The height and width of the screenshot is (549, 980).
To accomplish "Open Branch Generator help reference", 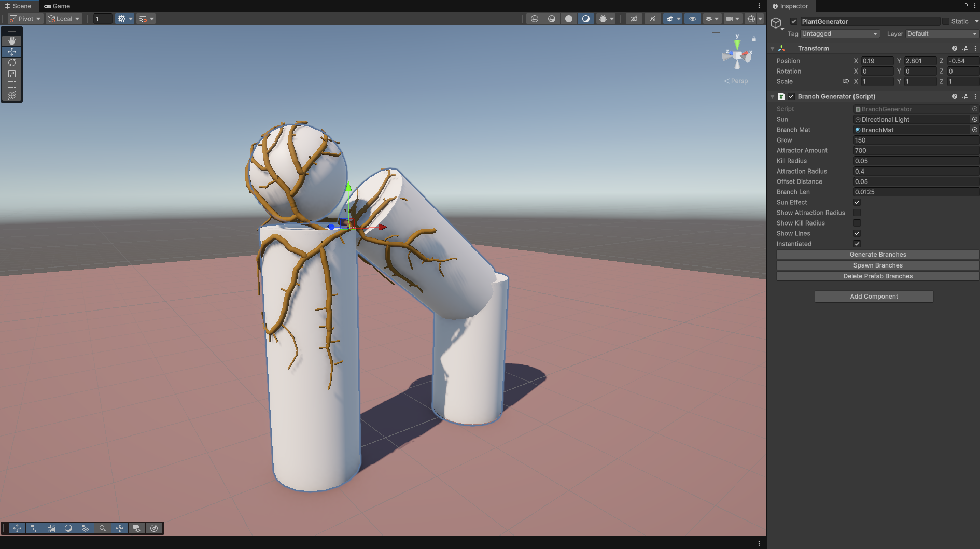I will pos(954,96).
